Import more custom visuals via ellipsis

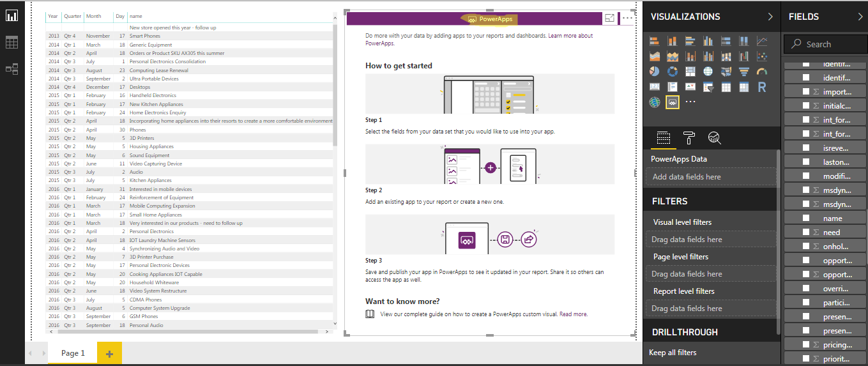690,102
